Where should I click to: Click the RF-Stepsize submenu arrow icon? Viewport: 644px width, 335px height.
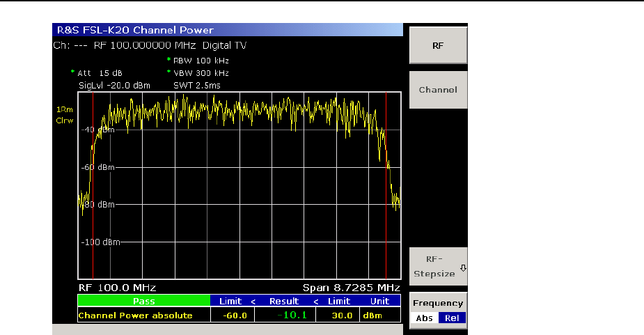tap(463, 268)
